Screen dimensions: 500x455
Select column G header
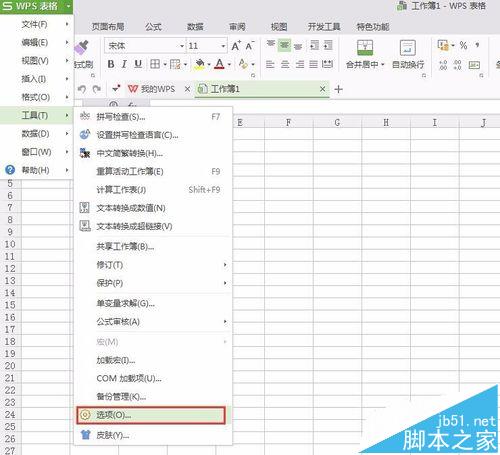[337, 122]
